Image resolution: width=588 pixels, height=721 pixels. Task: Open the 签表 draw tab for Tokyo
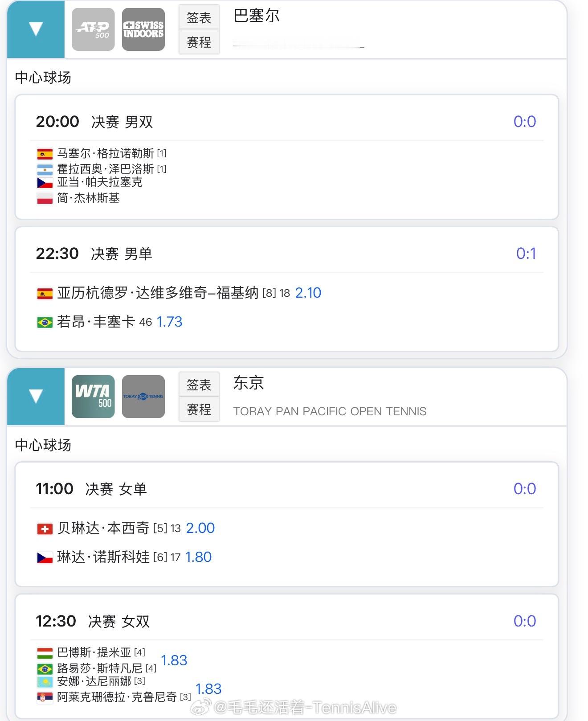199,385
